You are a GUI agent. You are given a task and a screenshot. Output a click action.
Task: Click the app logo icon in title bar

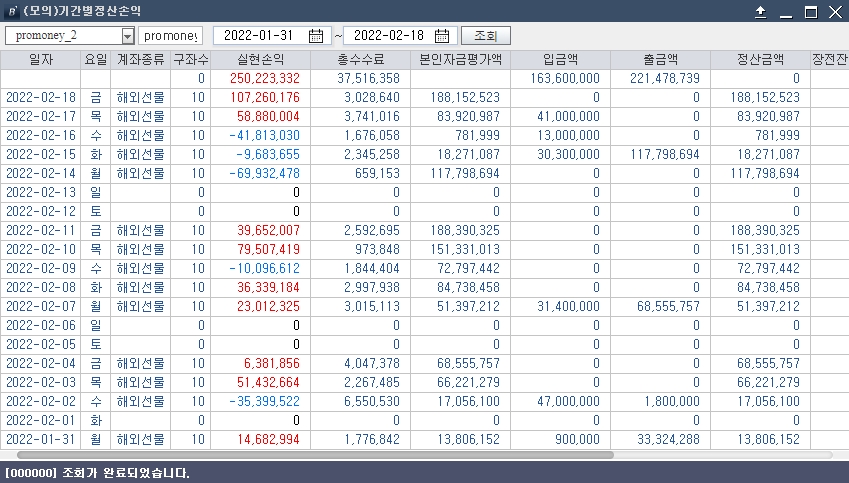11,12
